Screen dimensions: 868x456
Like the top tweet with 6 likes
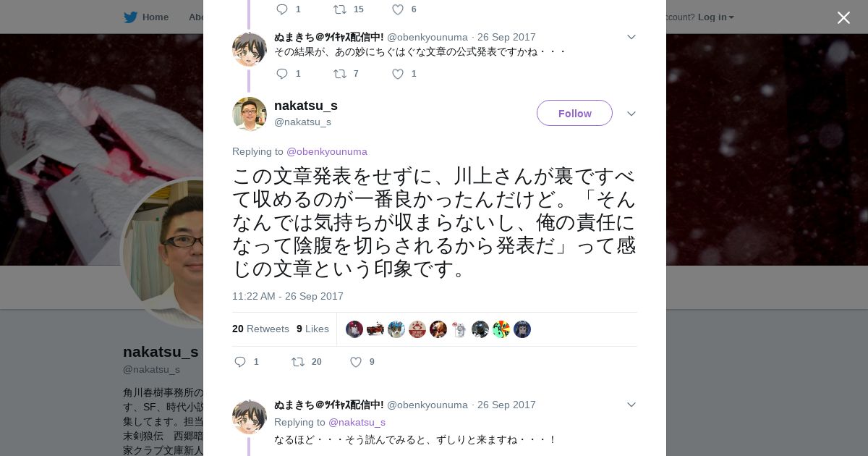click(398, 9)
